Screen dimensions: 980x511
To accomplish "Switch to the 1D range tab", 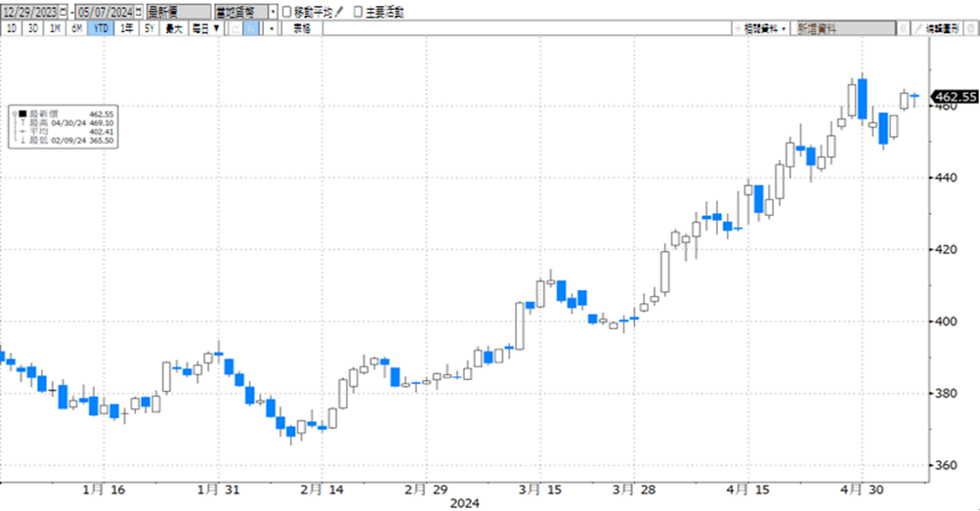I will coord(12,28).
